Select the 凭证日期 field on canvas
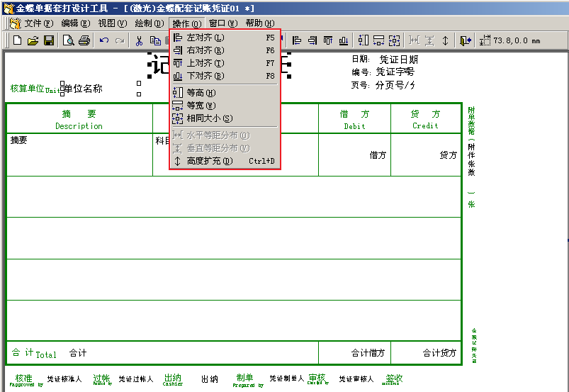This screenshot has width=569, height=392. click(x=398, y=59)
